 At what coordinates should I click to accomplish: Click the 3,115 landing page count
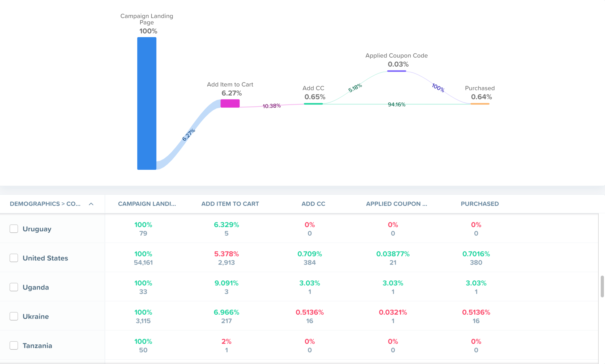pyautogui.click(x=143, y=321)
